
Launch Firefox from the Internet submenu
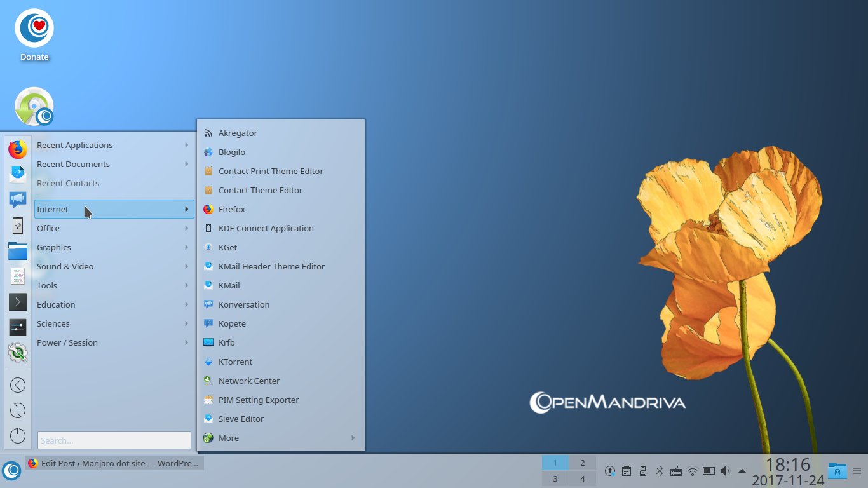pyautogui.click(x=281, y=209)
